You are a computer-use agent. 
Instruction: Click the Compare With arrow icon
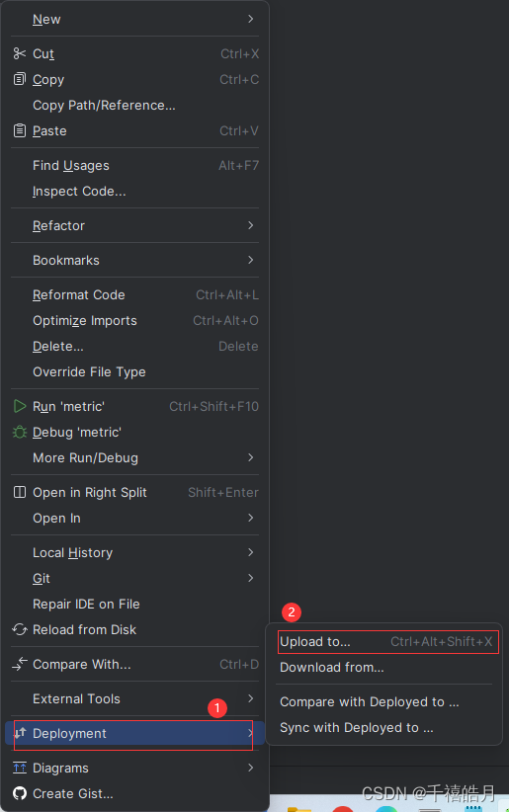coord(19,664)
